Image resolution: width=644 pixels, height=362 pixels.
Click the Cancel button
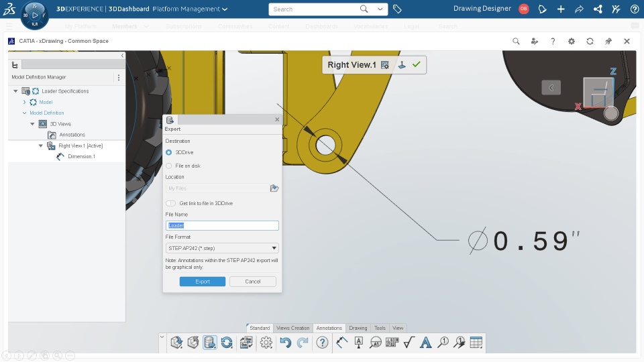point(253,282)
